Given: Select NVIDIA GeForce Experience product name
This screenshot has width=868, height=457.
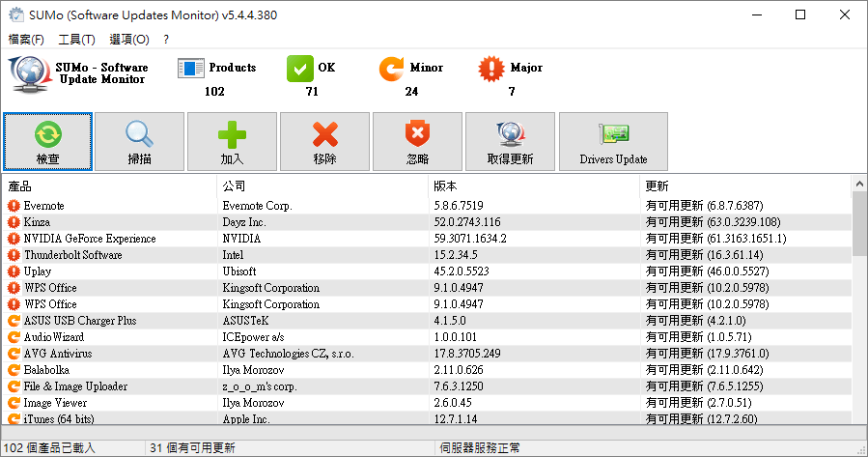Looking at the screenshot, I should point(90,239).
